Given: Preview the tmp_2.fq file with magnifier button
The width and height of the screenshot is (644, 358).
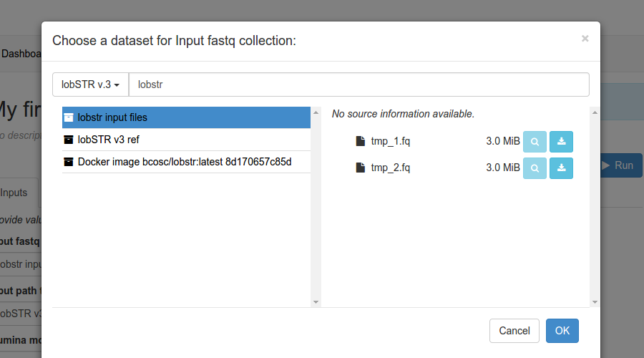Looking at the screenshot, I should tap(535, 168).
